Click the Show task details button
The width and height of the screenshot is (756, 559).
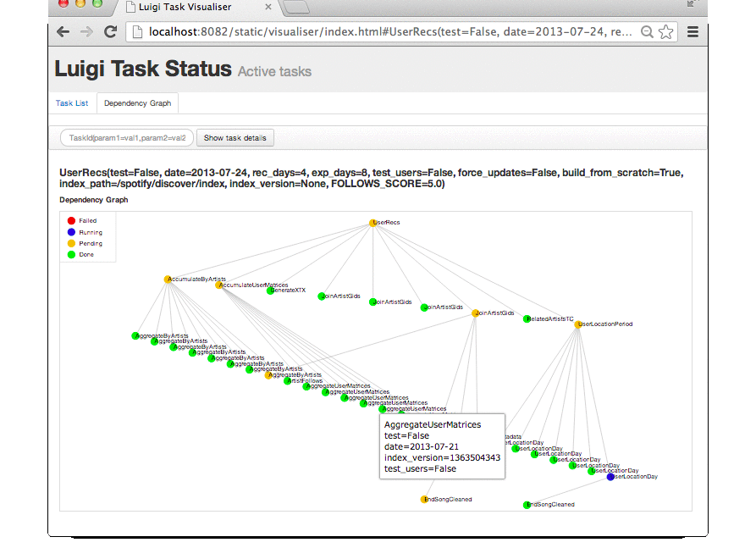[x=235, y=138]
